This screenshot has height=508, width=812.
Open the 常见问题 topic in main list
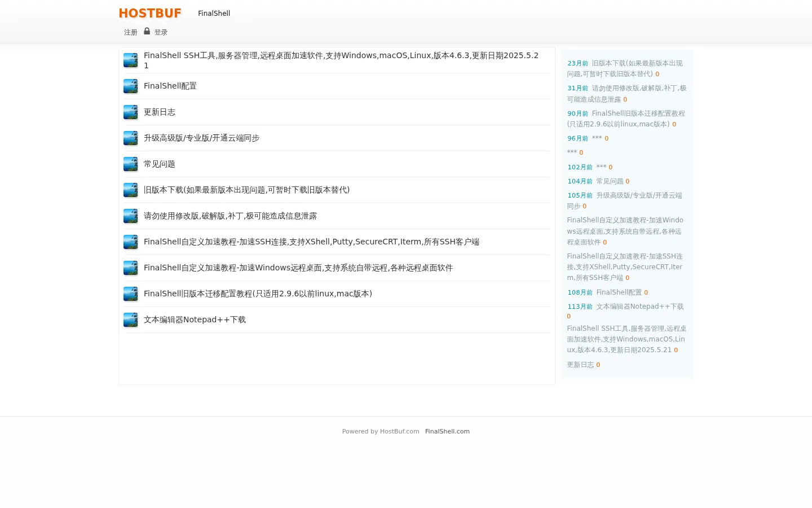160,164
